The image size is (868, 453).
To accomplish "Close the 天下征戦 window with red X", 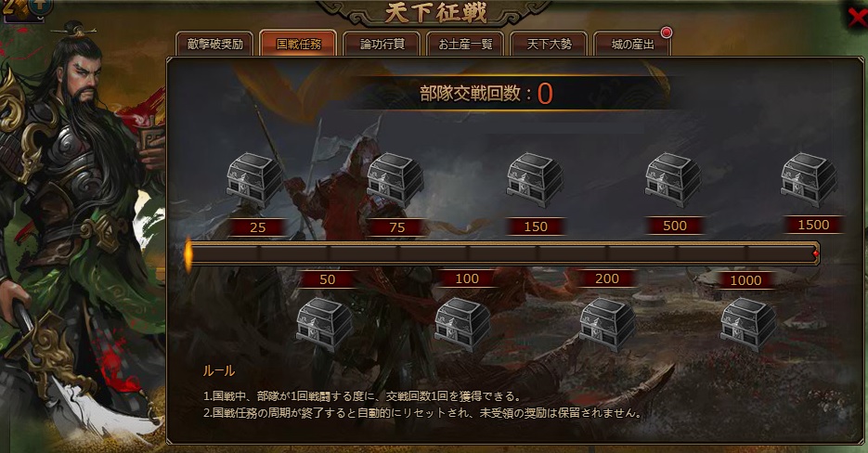I will tap(857, 17).
